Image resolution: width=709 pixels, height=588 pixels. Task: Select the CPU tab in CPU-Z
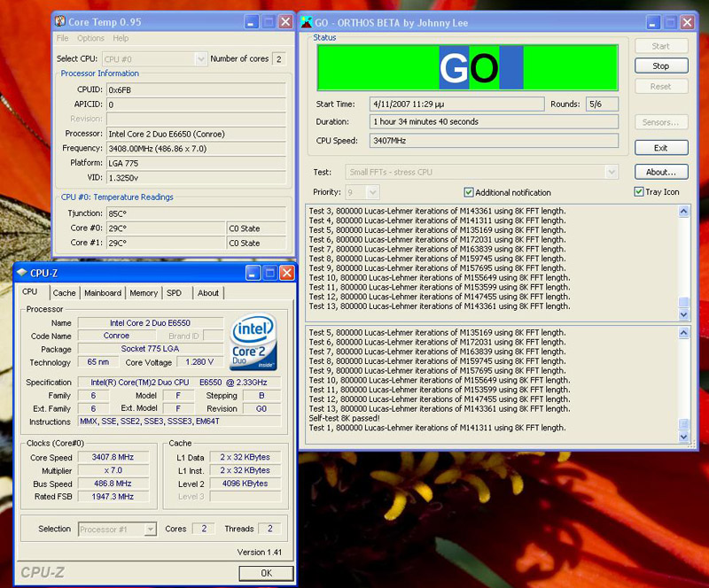point(30,291)
